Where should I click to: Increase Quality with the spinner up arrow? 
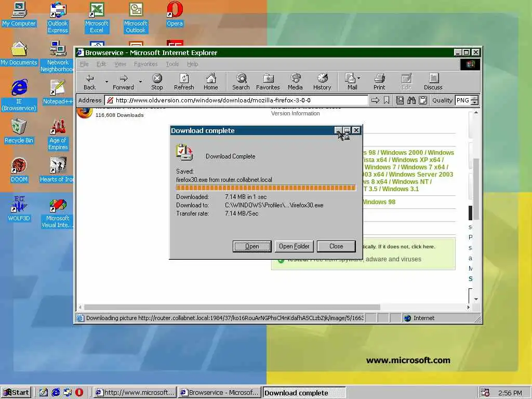pos(475,98)
